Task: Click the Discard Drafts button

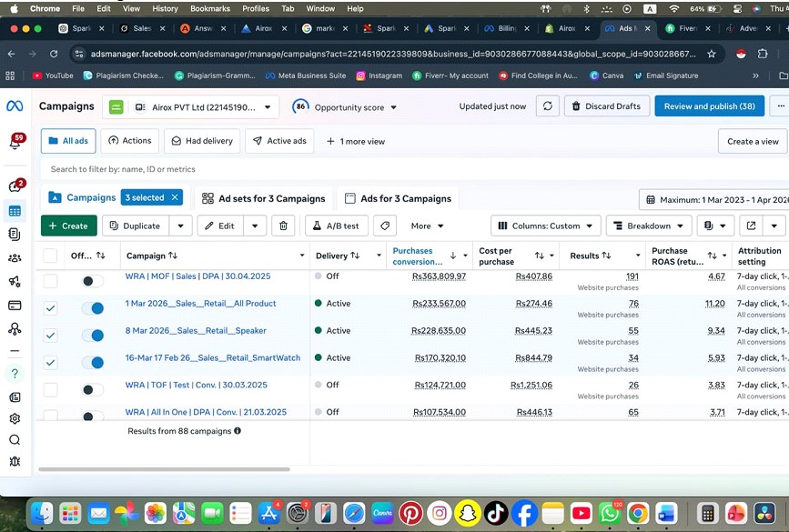Action: click(x=607, y=106)
